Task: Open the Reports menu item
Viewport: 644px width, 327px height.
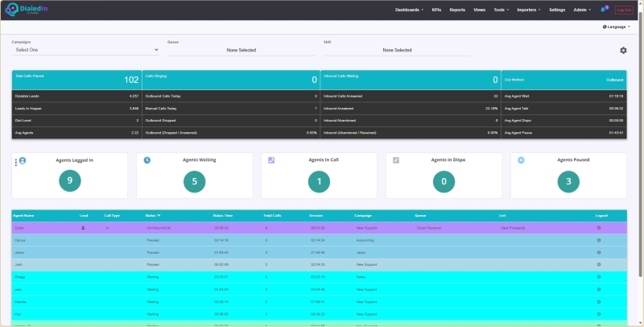Action: pos(457,10)
